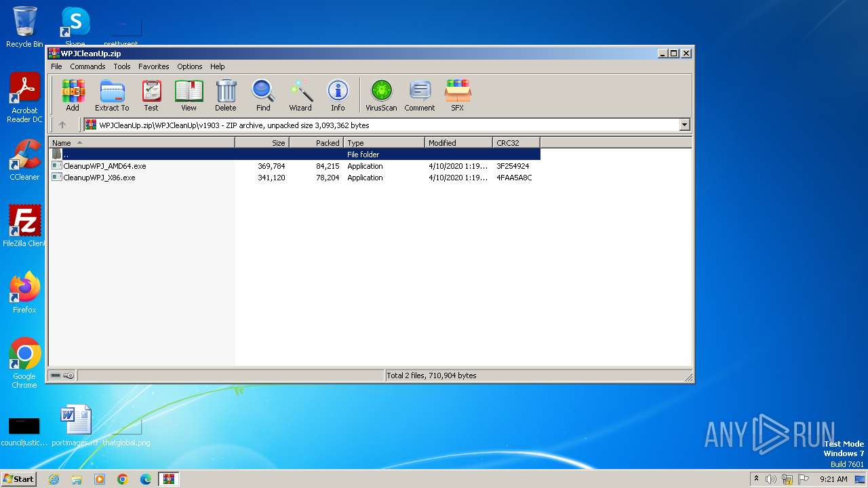
Task: Select portimages.rtf on the desktop
Action: [75, 426]
